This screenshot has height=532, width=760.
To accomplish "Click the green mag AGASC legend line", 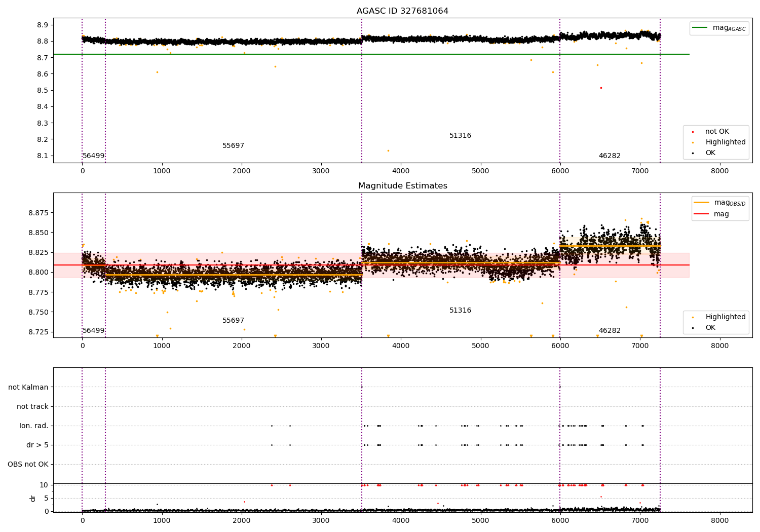I will tap(700, 28).
